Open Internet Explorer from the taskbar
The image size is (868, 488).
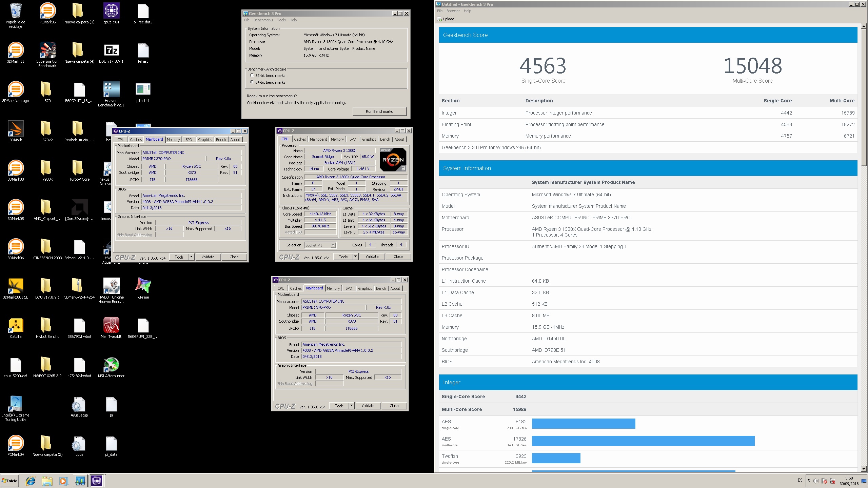point(31,481)
